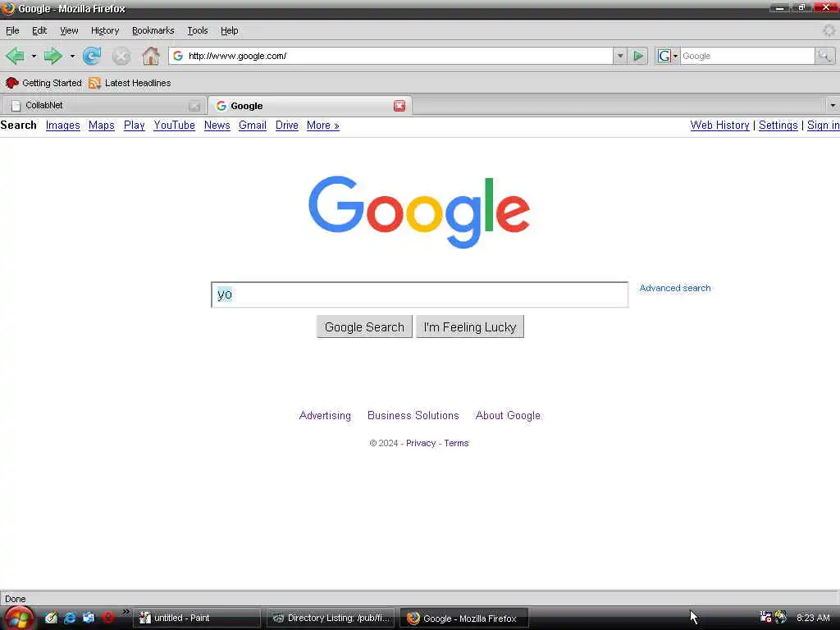
Task: Open the Tools menu
Action: (197, 30)
